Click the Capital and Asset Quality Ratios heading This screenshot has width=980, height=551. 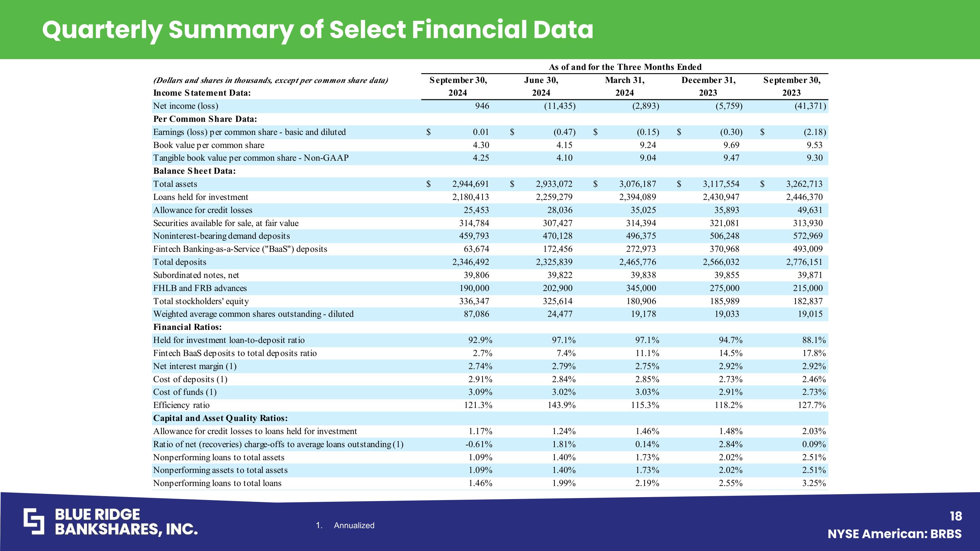pyautogui.click(x=220, y=418)
